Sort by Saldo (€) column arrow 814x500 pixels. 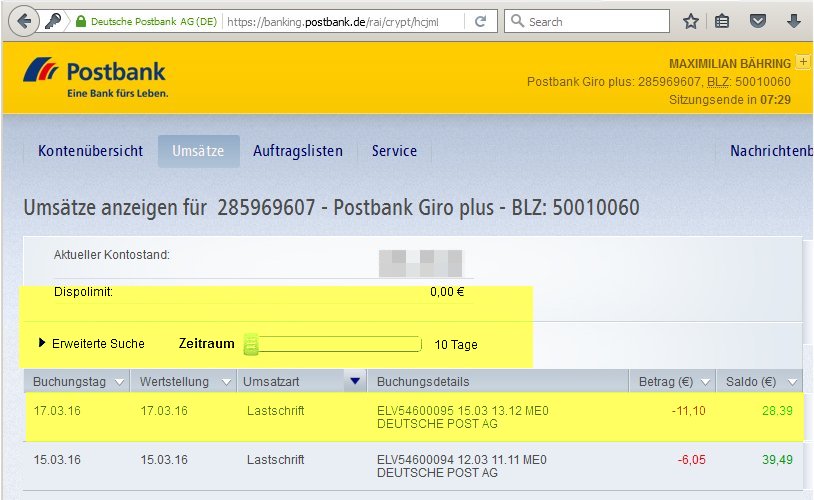click(x=792, y=382)
